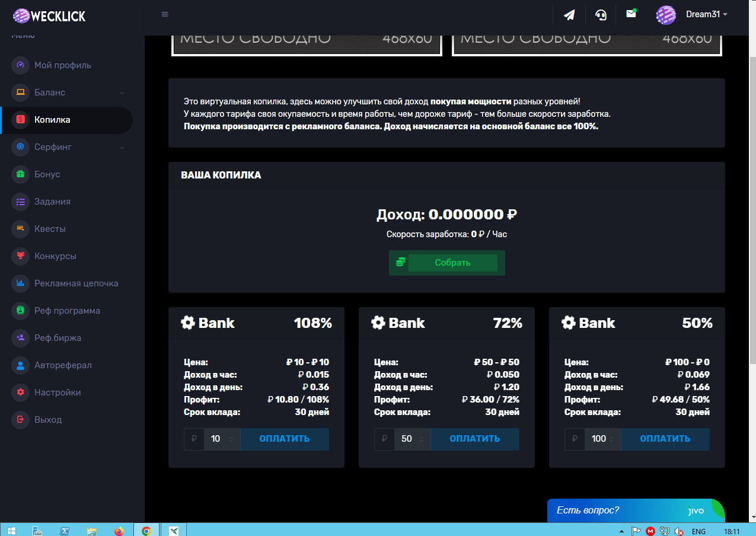Screen dimensions: 756x536
Task: Open Реф программа menu item
Action: click(x=67, y=311)
